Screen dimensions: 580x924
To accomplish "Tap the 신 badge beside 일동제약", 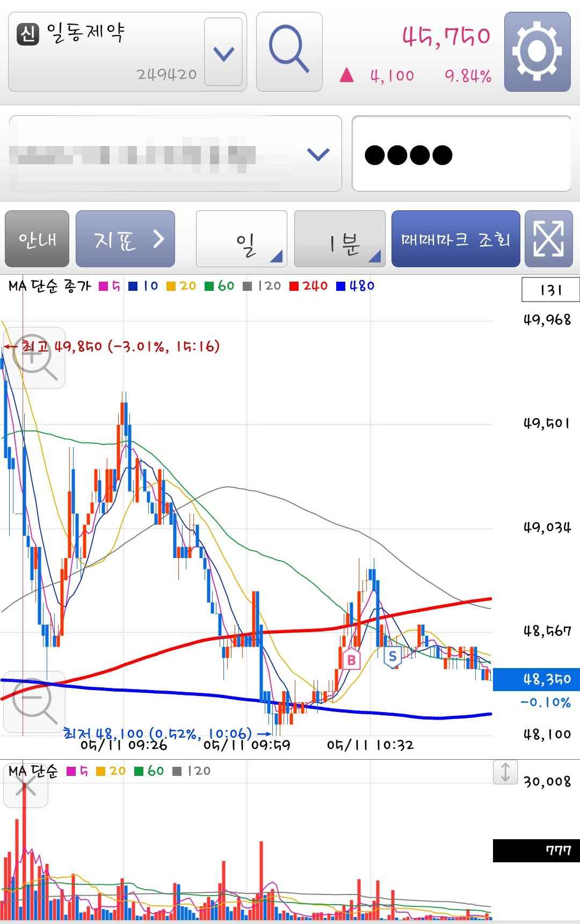I will [x=27, y=33].
